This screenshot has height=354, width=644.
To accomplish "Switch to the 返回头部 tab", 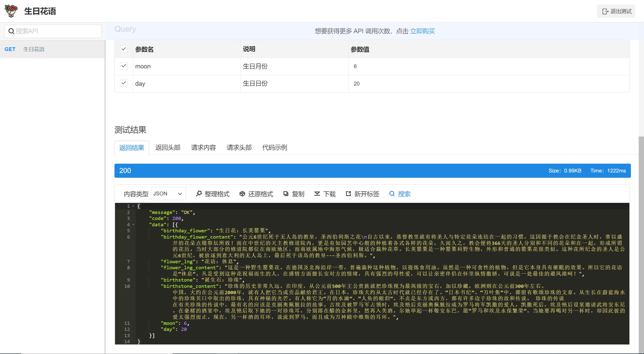I will (x=168, y=148).
